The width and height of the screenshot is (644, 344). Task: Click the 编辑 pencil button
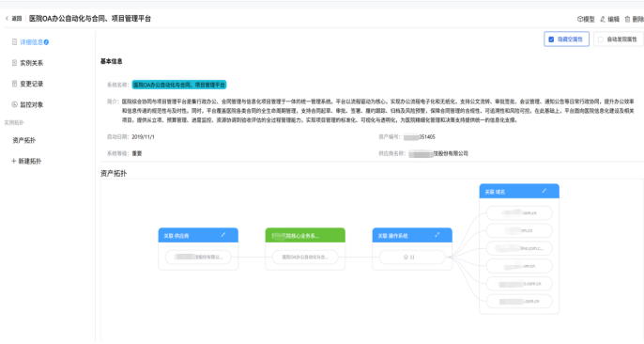609,19
